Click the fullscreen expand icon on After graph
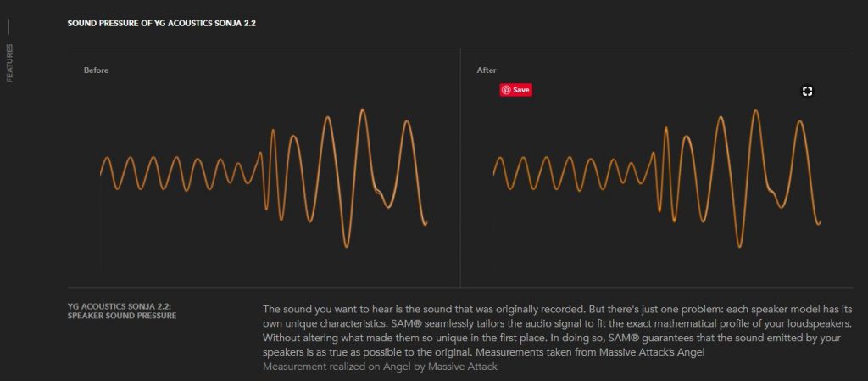The image size is (868, 381). 807,92
